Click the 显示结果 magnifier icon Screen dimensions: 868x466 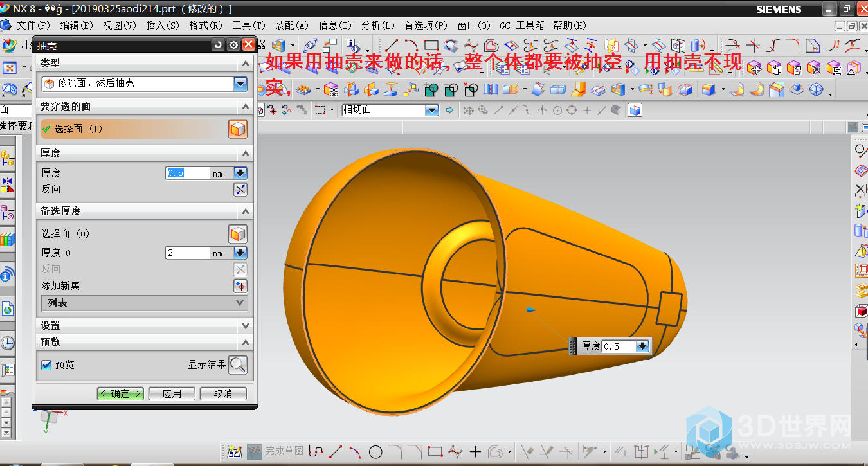(x=238, y=364)
